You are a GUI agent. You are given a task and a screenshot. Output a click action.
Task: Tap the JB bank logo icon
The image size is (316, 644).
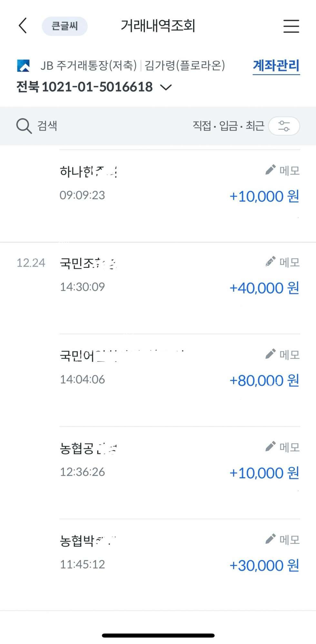click(x=24, y=66)
